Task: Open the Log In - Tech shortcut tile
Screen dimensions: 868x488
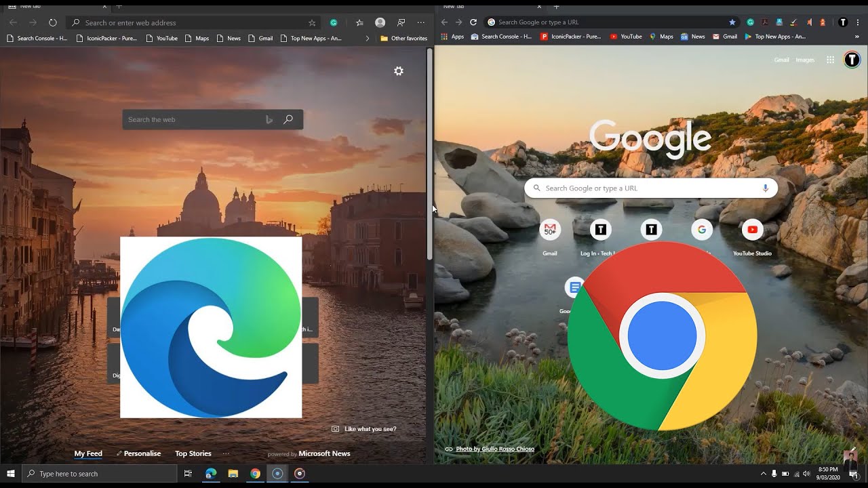Action: pos(600,237)
